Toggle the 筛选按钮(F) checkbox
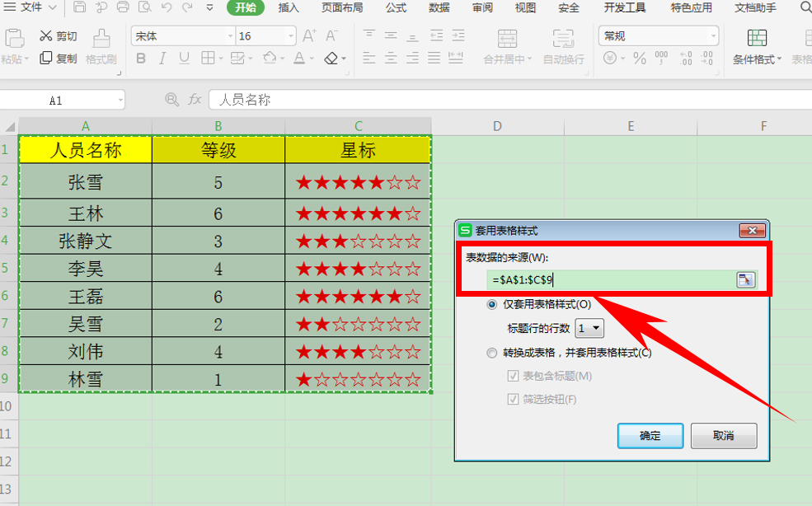Viewport: 812px width, 506px height. (513, 400)
